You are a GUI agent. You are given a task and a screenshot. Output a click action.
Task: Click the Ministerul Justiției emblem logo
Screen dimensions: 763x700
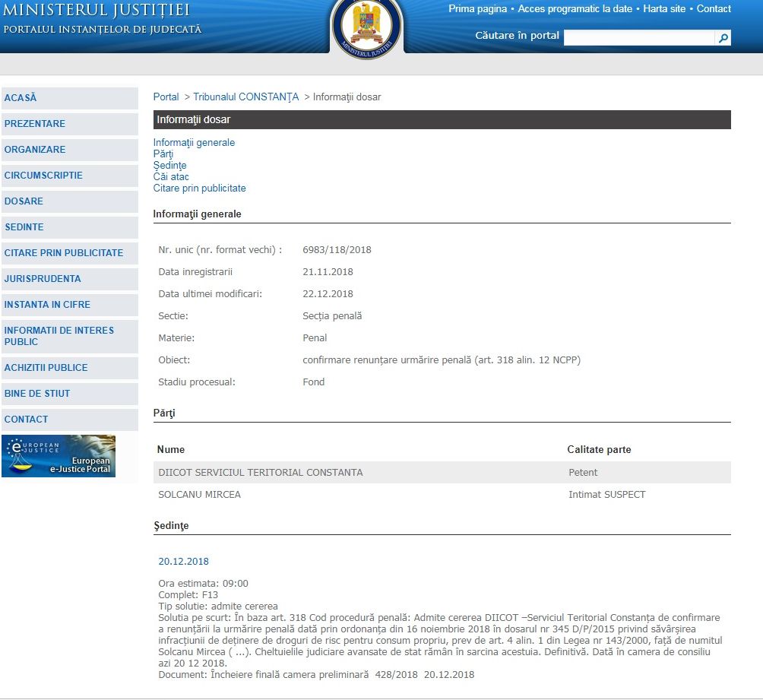pos(367,24)
